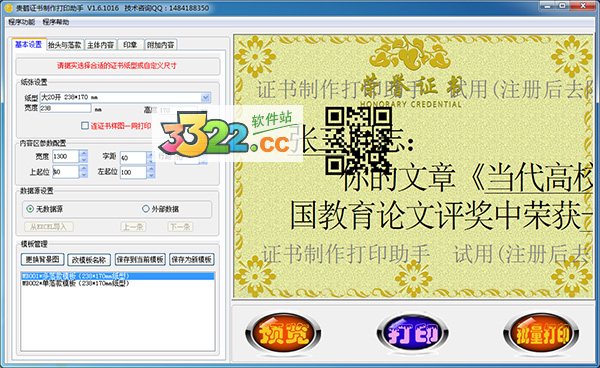
Task: Click the orange 预览 preview button
Action: click(283, 334)
